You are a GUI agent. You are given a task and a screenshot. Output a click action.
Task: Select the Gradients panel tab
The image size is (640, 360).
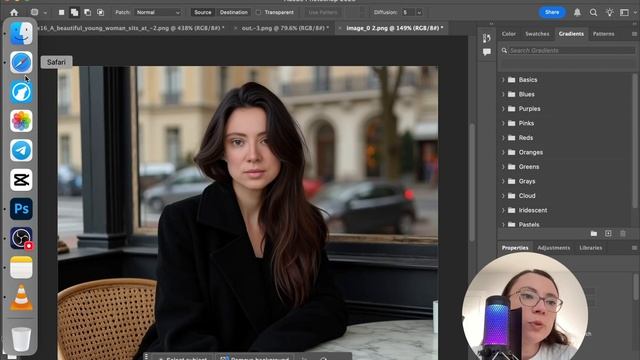(x=571, y=34)
